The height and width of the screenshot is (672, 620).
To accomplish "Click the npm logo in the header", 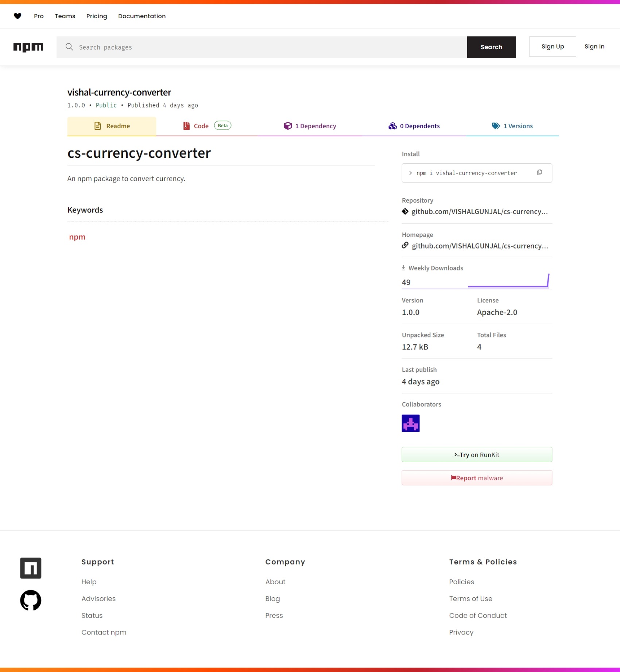I will click(28, 47).
